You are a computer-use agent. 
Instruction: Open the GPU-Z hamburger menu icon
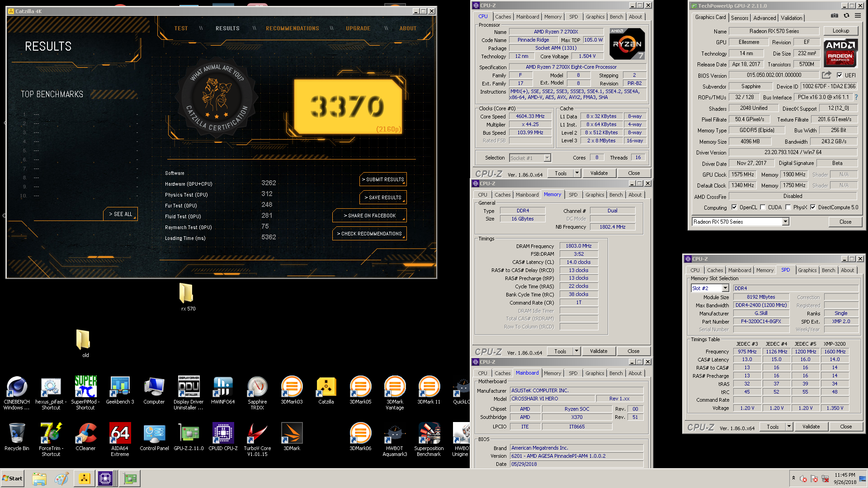tap(858, 16)
